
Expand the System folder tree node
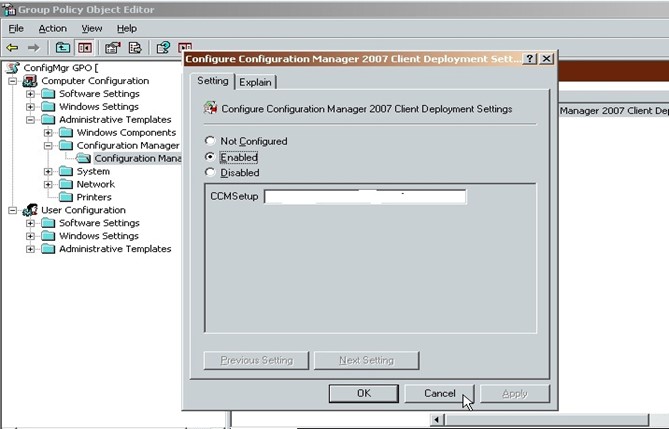click(x=49, y=172)
